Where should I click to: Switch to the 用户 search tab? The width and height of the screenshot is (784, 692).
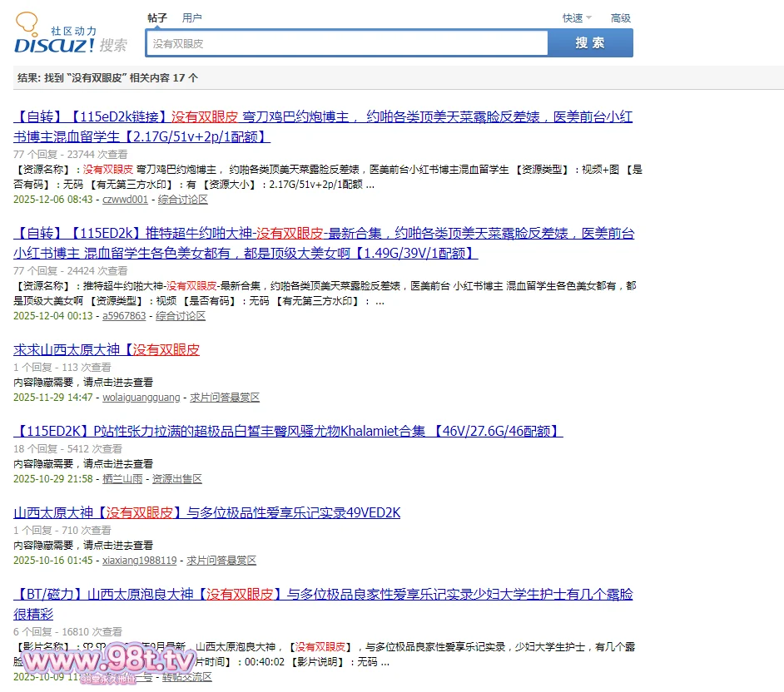pyautogui.click(x=191, y=17)
